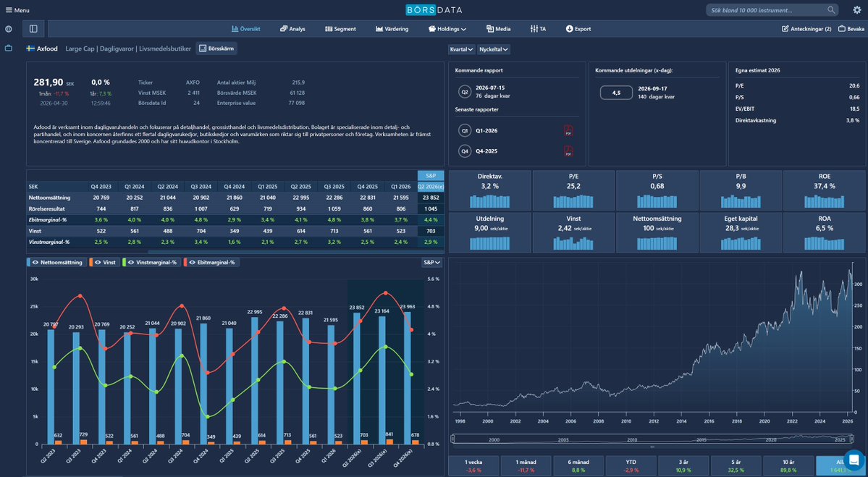
Task: Open the ROE 37,4 % card
Action: [x=825, y=190]
